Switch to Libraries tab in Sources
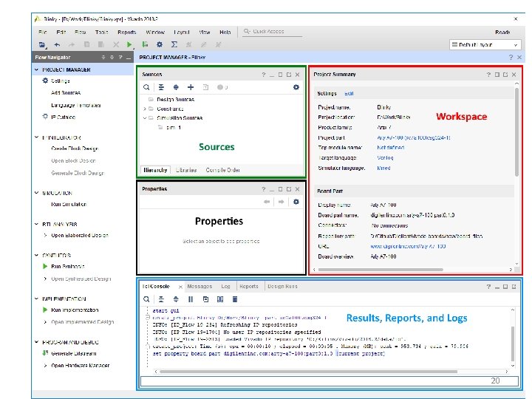 coord(186,170)
